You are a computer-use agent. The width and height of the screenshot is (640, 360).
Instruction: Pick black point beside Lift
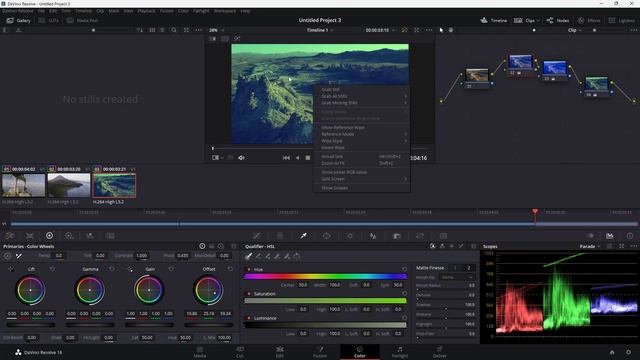(x=11, y=269)
